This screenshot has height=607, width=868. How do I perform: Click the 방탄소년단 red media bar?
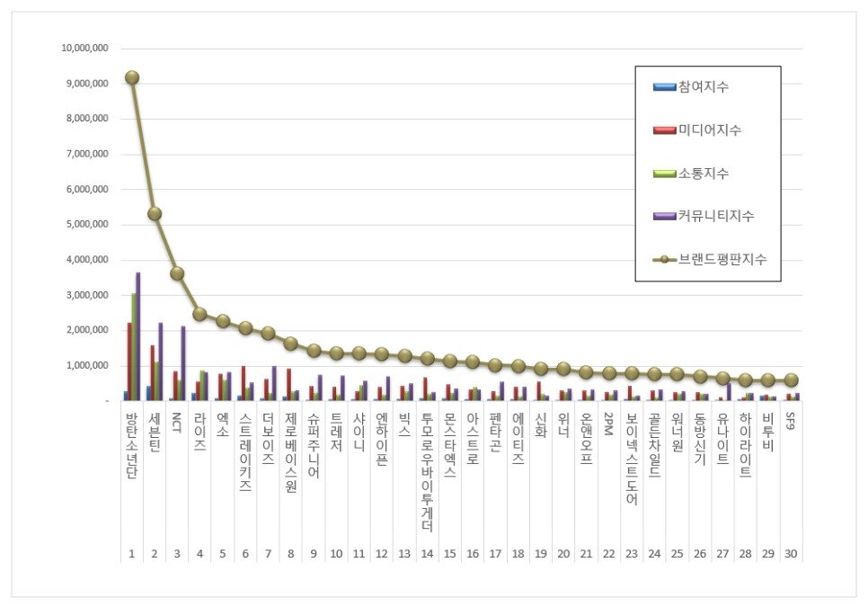pyautogui.click(x=129, y=362)
